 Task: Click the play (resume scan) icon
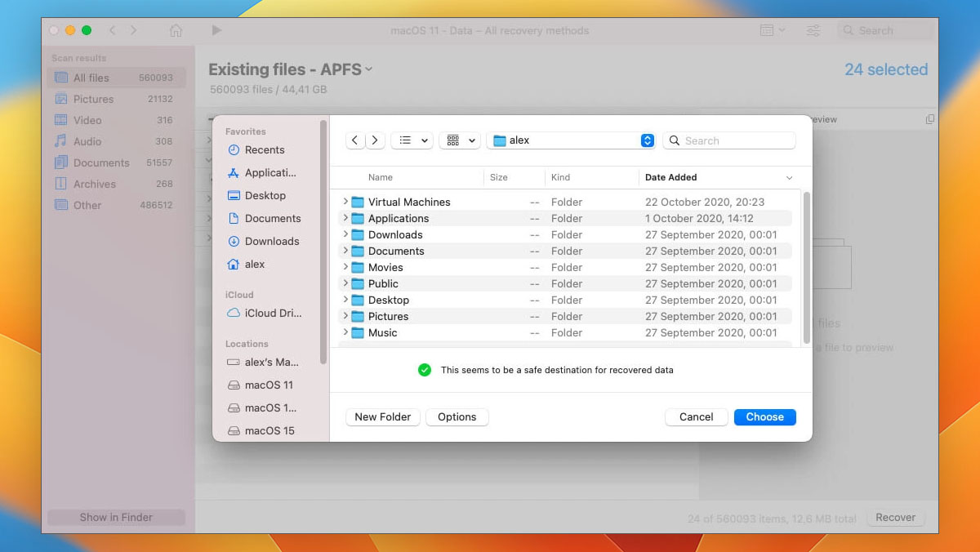point(216,30)
